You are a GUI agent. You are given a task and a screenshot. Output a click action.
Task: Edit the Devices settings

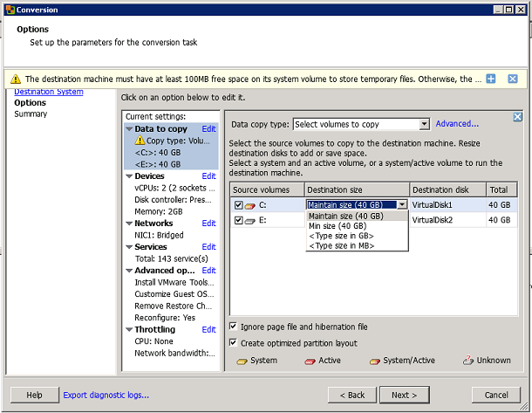[208, 176]
